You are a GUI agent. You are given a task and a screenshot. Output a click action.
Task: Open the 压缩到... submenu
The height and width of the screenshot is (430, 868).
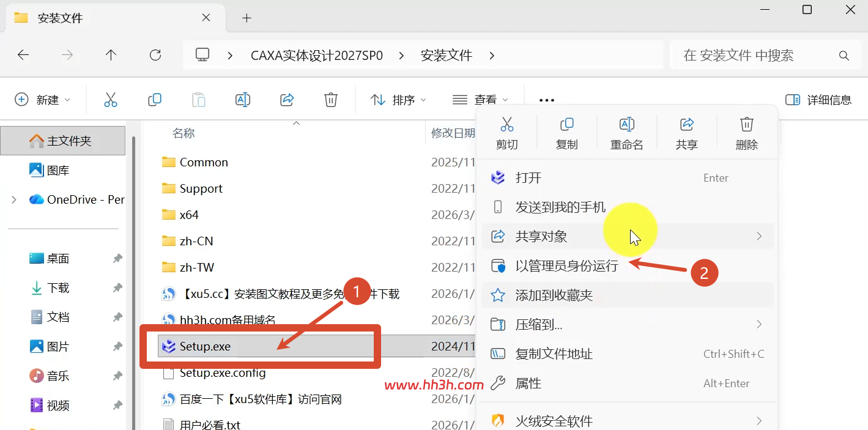(x=628, y=325)
